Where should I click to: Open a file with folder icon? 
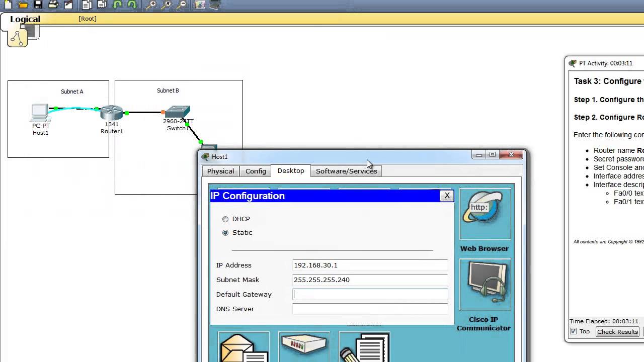23,5
